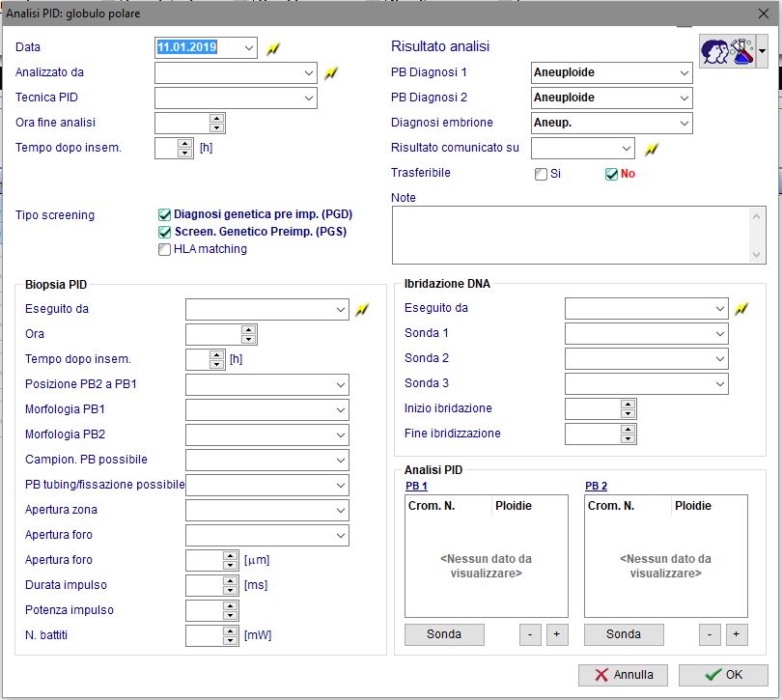Click the Sonda button under PB 2
The height and width of the screenshot is (700, 782).
tap(624, 634)
